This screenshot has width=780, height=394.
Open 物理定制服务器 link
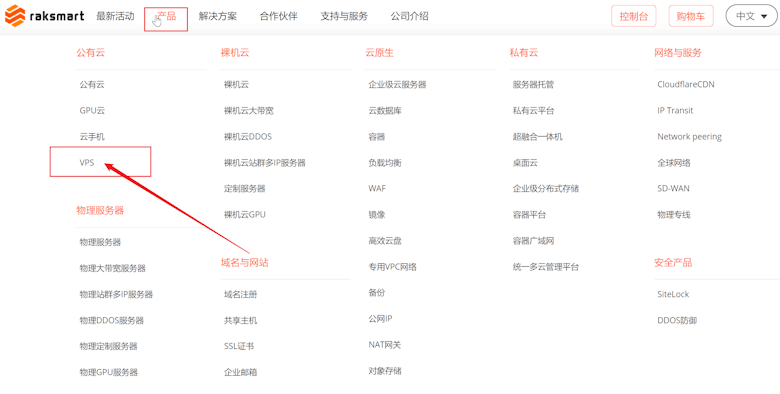108,346
